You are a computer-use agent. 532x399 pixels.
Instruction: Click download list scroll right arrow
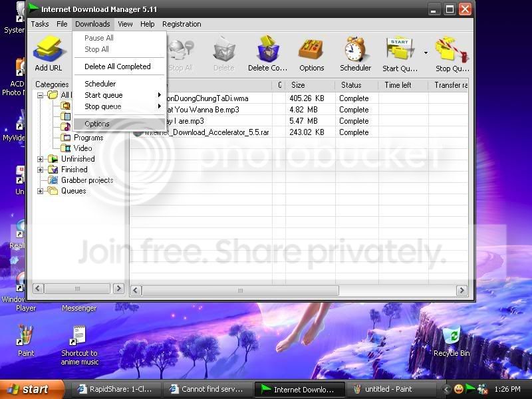462,291
